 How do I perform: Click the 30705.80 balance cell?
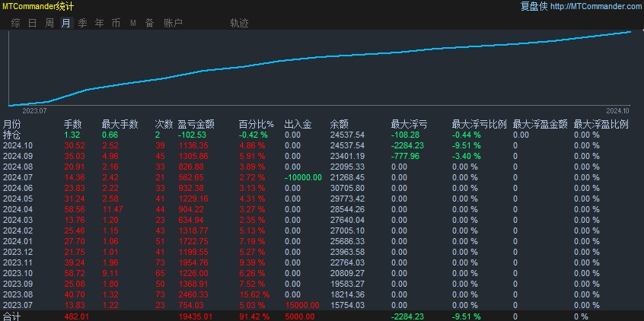[347, 188]
